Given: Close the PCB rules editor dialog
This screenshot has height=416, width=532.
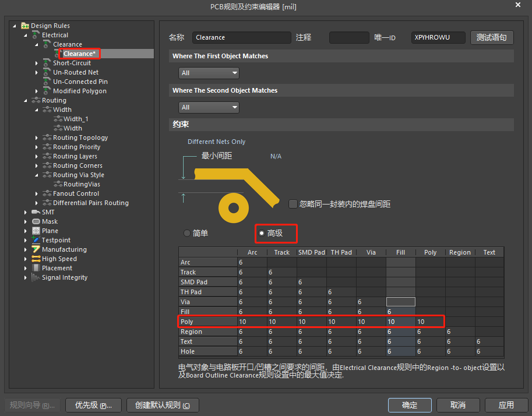Looking at the screenshot, I should click(x=518, y=5).
